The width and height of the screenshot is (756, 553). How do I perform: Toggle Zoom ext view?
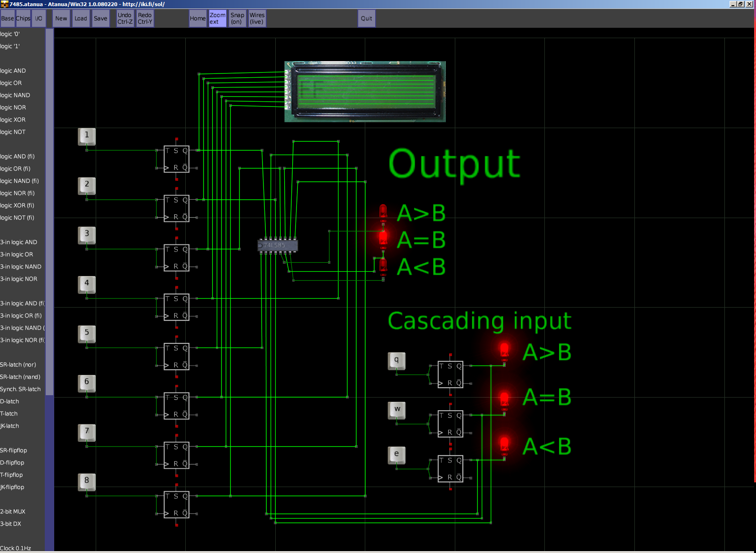217,18
